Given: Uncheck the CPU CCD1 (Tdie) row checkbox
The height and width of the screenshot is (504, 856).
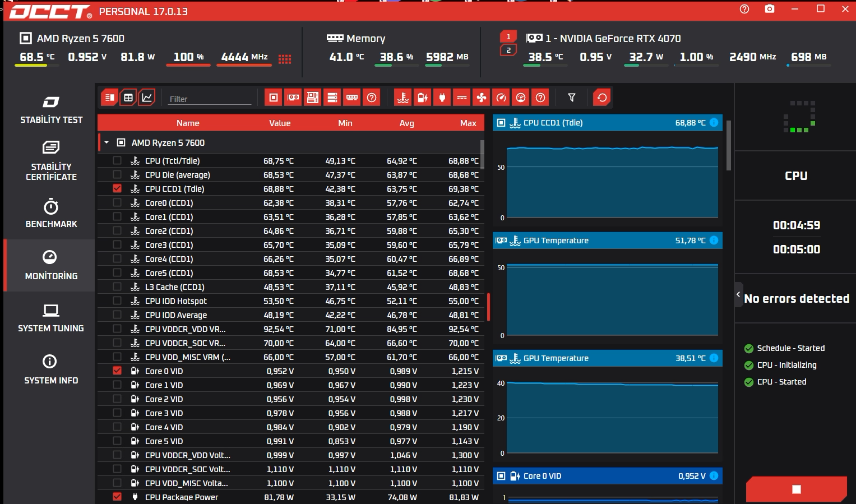Looking at the screenshot, I should (117, 188).
